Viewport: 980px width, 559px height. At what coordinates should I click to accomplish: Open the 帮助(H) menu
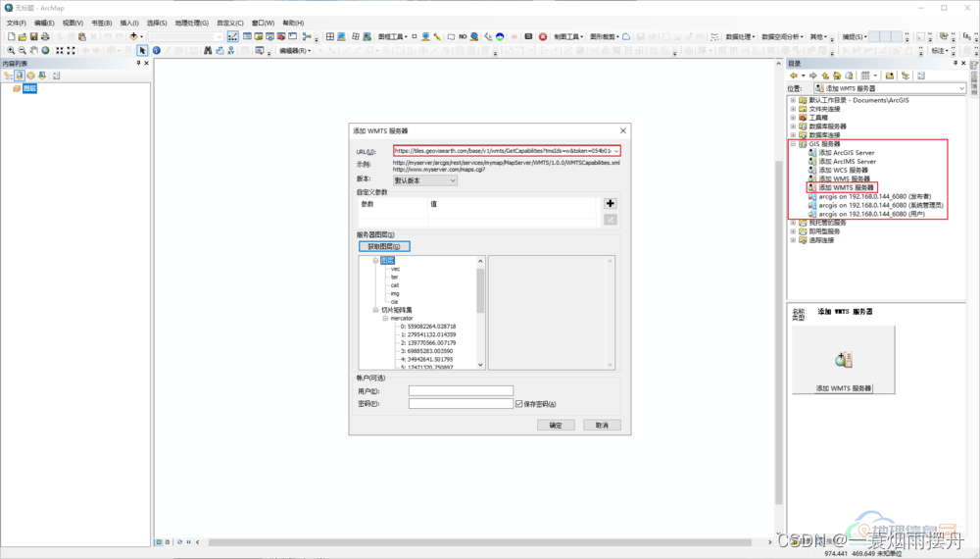(x=292, y=24)
